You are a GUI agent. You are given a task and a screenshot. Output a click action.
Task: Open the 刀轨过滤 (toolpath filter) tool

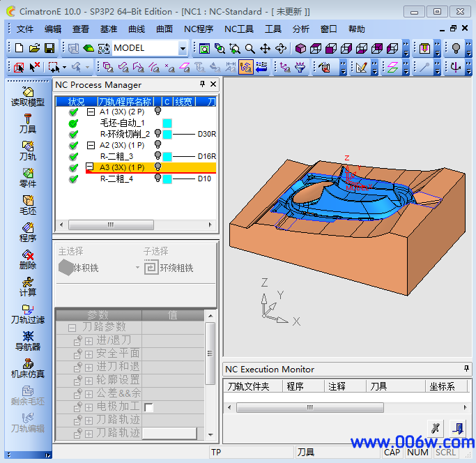(28, 314)
